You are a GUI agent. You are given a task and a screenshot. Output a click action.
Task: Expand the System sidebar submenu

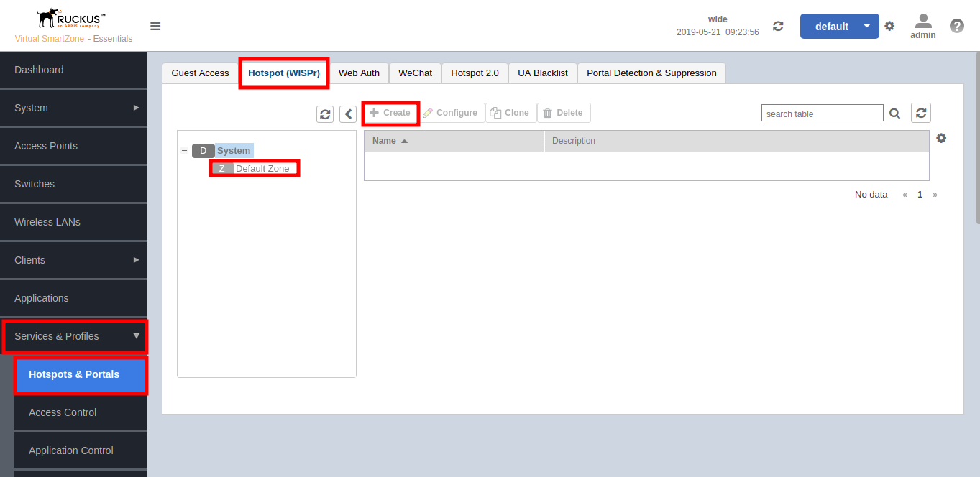click(137, 108)
